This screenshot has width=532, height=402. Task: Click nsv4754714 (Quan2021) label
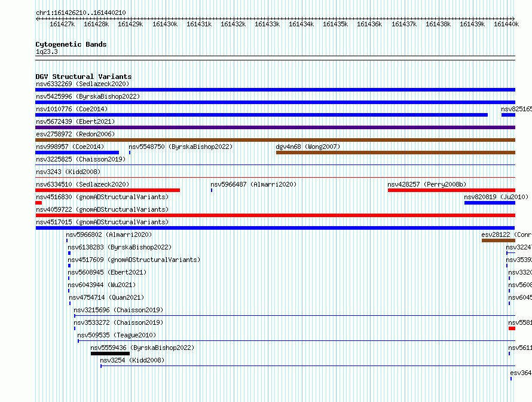(x=106, y=297)
